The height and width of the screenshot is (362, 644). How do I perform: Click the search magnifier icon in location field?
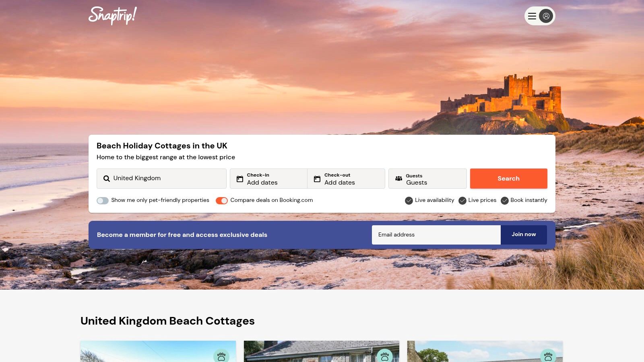click(107, 179)
